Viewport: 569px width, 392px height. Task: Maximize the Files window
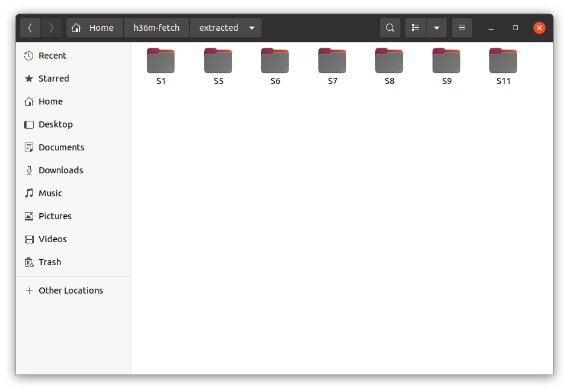pyautogui.click(x=515, y=28)
